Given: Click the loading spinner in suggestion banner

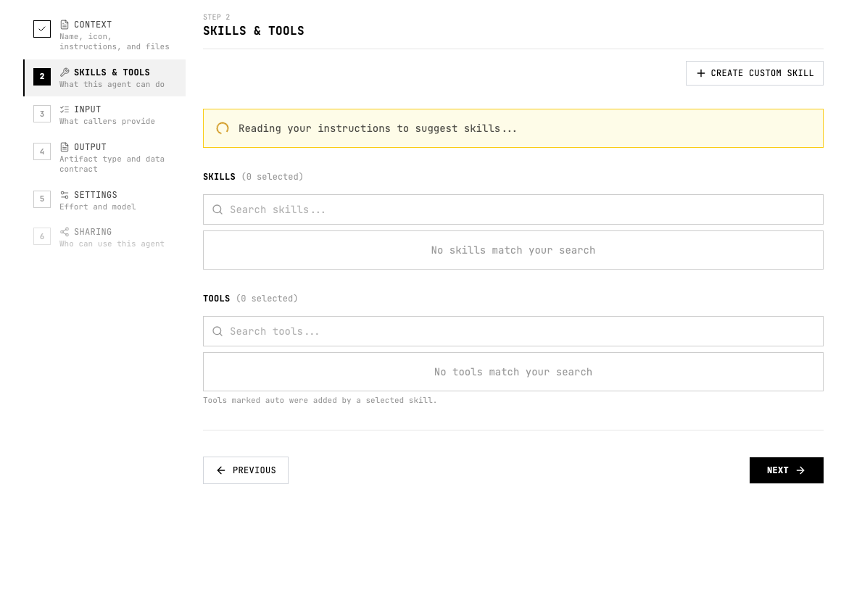Looking at the screenshot, I should [x=223, y=128].
